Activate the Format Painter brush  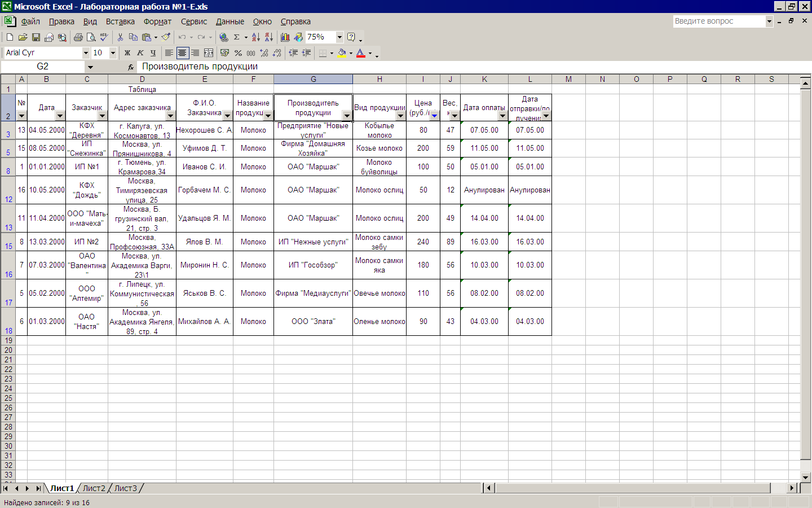166,37
